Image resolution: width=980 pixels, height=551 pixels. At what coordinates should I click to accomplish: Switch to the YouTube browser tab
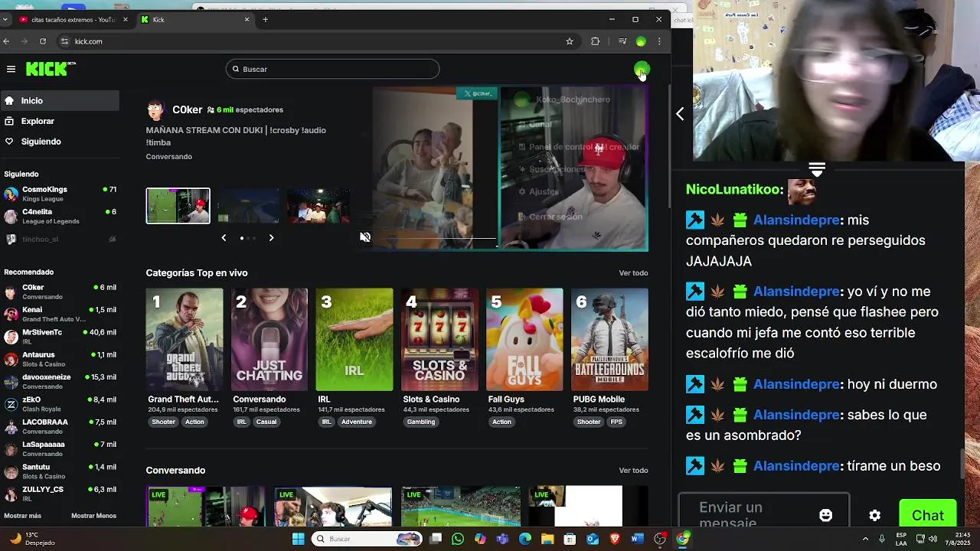(73, 19)
